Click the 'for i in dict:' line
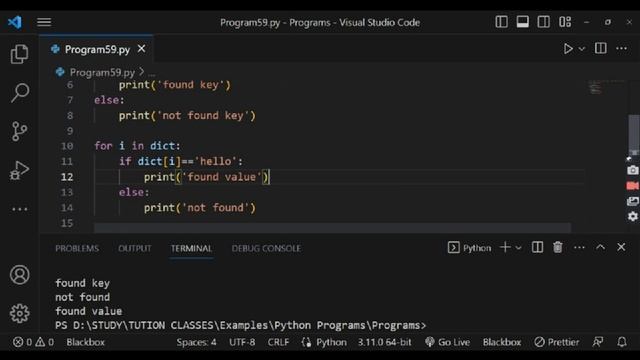This screenshot has width=640, height=360. pyautogui.click(x=137, y=146)
